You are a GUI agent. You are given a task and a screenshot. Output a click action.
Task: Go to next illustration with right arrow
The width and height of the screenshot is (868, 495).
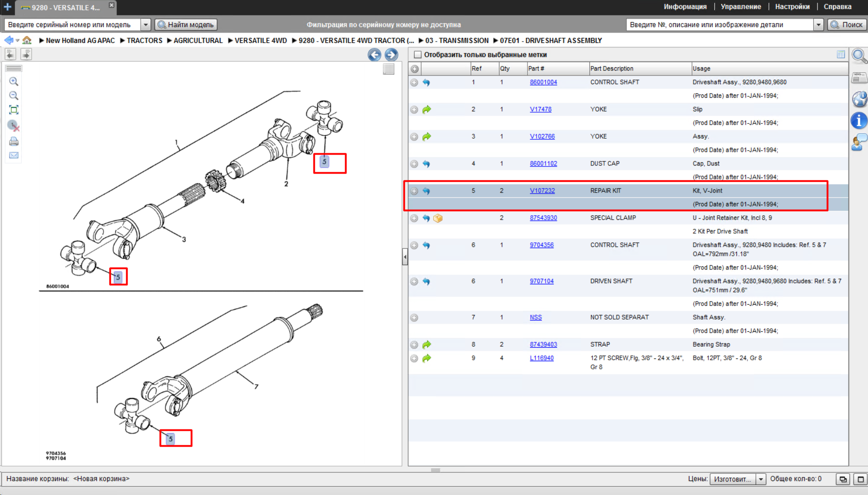391,55
